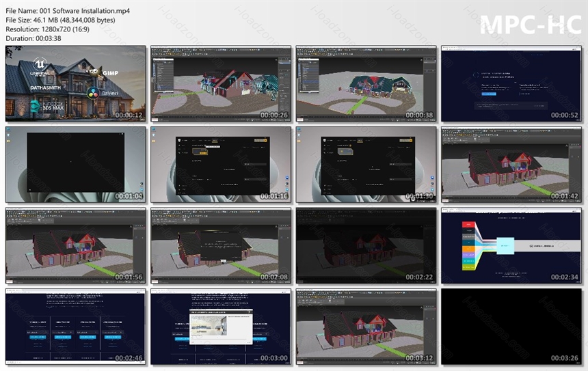
Task: Select the installer popup frame at 00:03:00
Action: [221, 327]
